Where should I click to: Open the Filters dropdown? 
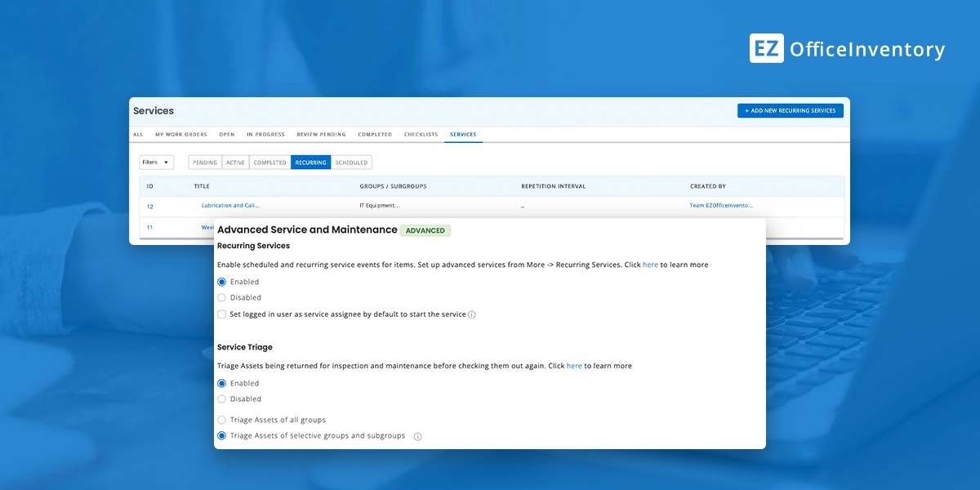pyautogui.click(x=155, y=162)
